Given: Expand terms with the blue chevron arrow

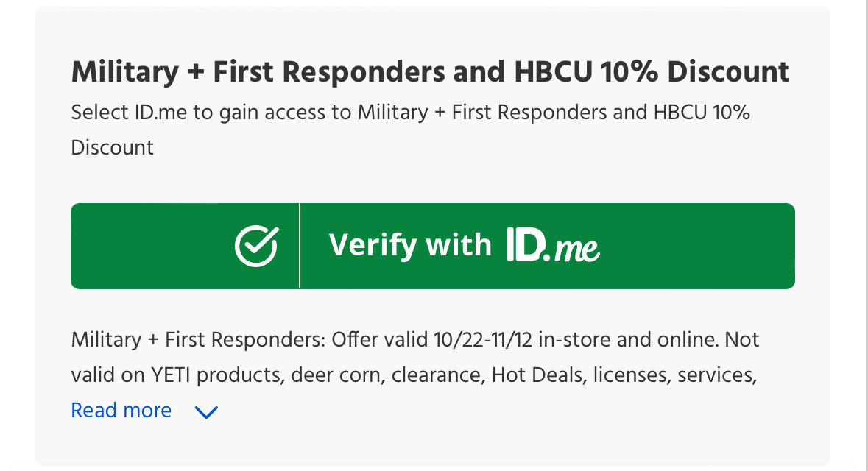Looking at the screenshot, I should click(x=206, y=412).
